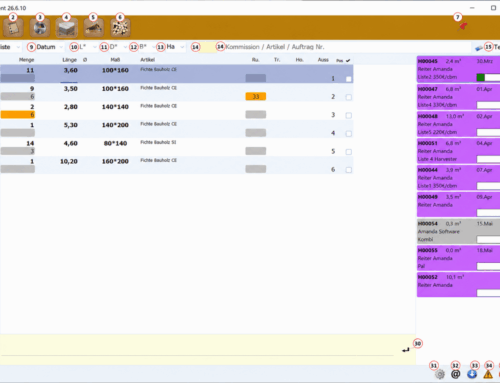This screenshot has width=500, height=383.
Task: Click the Tr. column header
Action: pyautogui.click(x=277, y=60)
